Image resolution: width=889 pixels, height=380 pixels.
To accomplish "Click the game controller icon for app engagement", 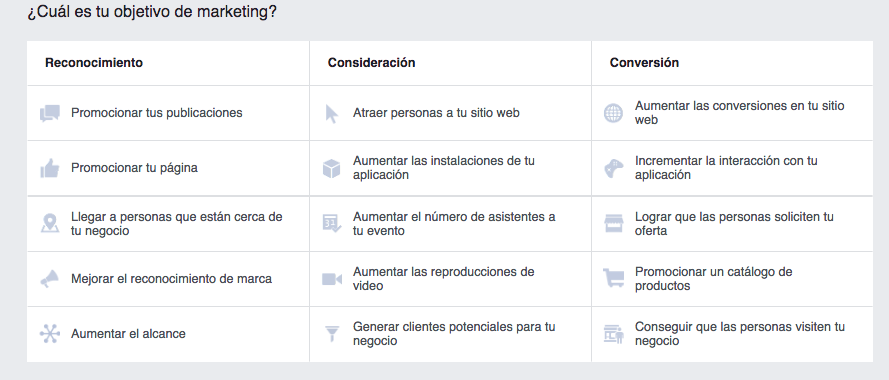I will 613,168.
